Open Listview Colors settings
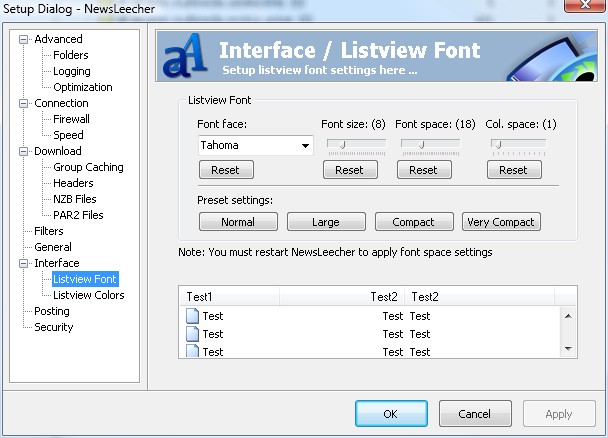Image resolution: width=608 pixels, height=438 pixels. point(89,295)
